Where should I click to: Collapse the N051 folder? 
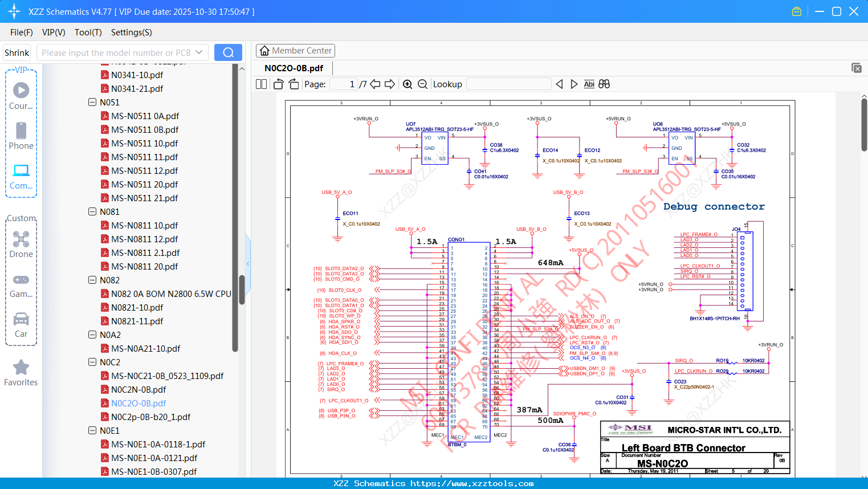92,103
